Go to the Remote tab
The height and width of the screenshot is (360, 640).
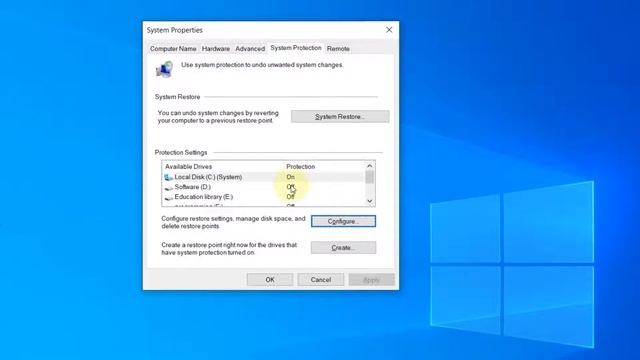(x=338, y=49)
